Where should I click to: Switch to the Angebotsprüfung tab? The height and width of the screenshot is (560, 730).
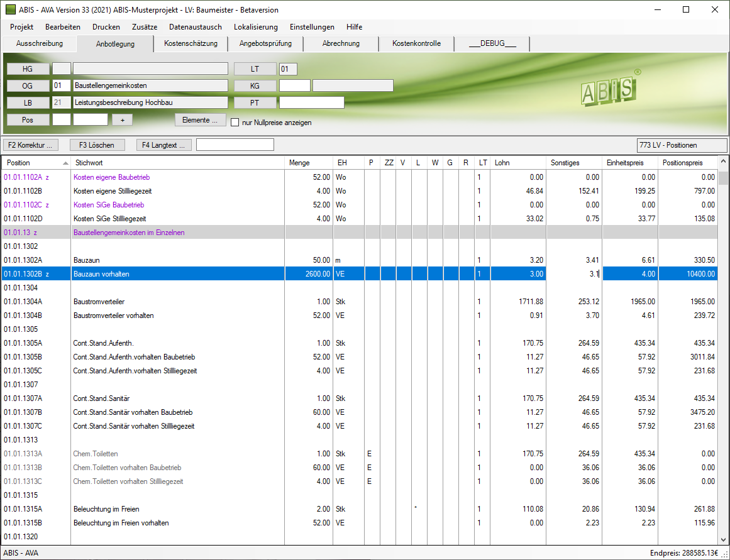click(266, 43)
